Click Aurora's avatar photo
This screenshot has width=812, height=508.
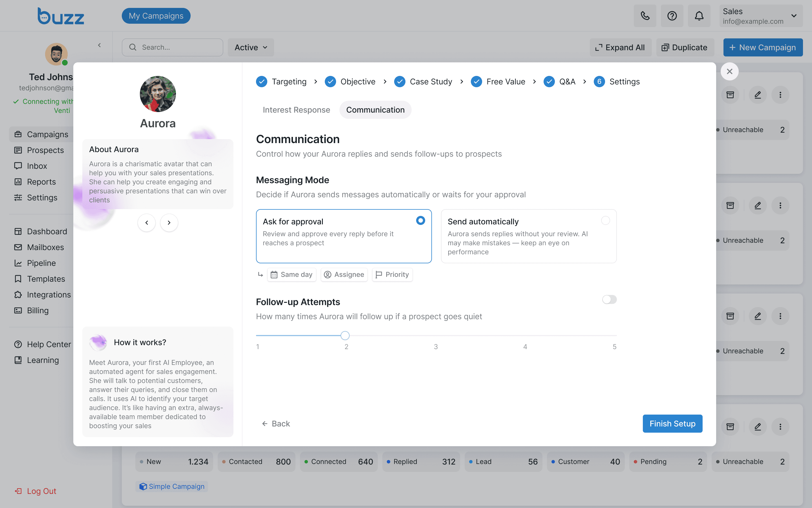click(158, 94)
